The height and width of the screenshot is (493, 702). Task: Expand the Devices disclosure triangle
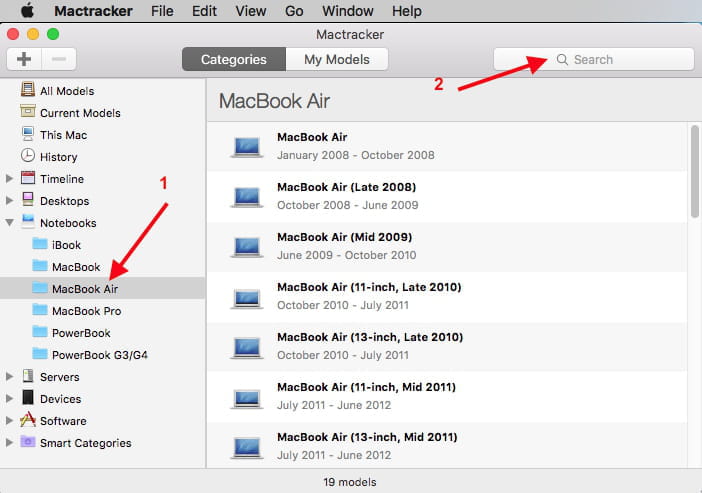click(x=9, y=399)
